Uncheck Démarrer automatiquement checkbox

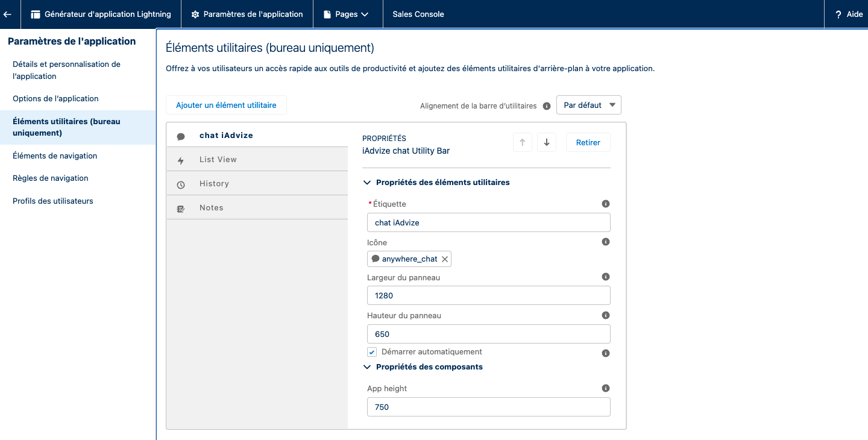pos(372,353)
